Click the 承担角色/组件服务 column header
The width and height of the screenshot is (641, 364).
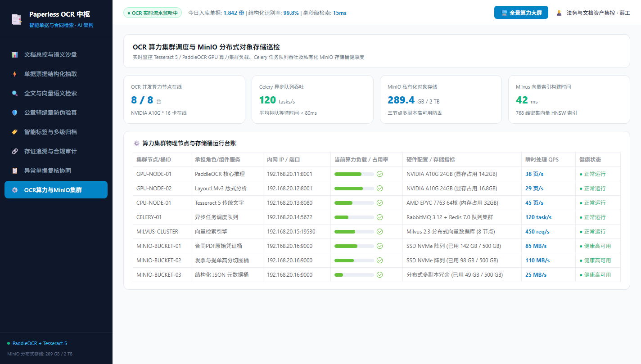pyautogui.click(x=227, y=160)
